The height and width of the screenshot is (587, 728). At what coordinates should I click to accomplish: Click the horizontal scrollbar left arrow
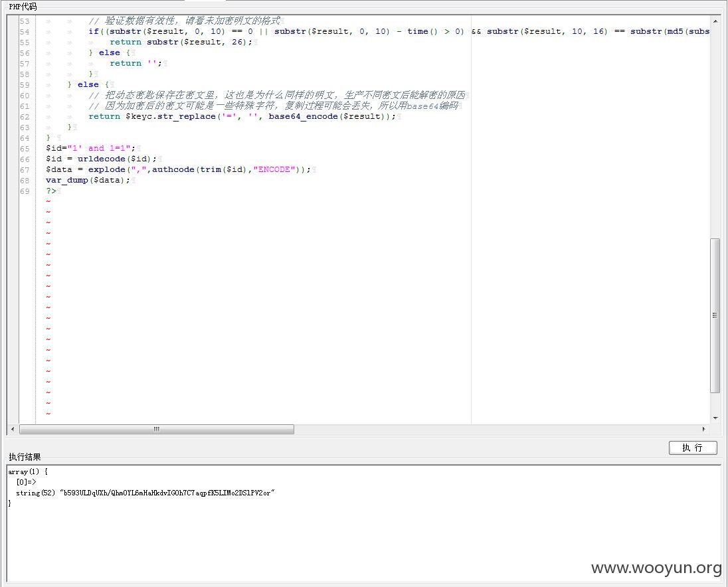(12, 430)
